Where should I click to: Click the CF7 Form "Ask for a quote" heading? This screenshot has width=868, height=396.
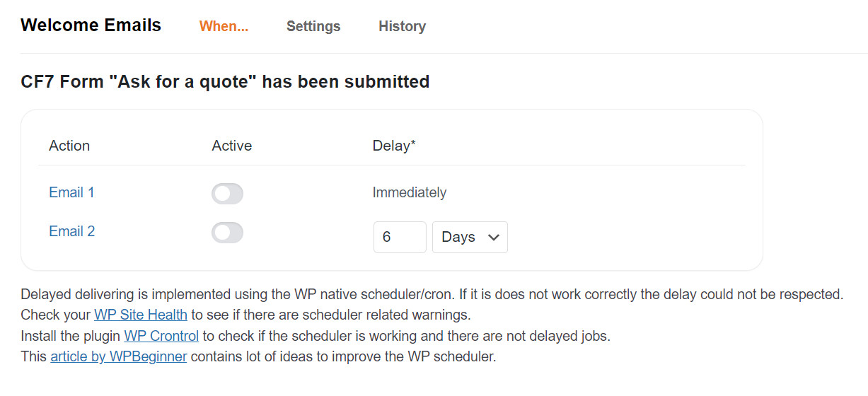click(225, 82)
